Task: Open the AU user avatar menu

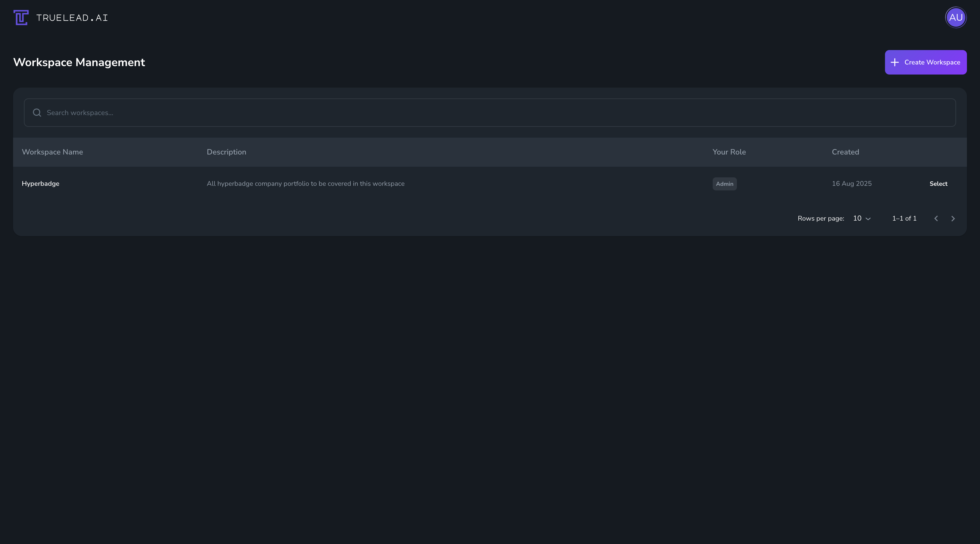Action: tap(956, 17)
